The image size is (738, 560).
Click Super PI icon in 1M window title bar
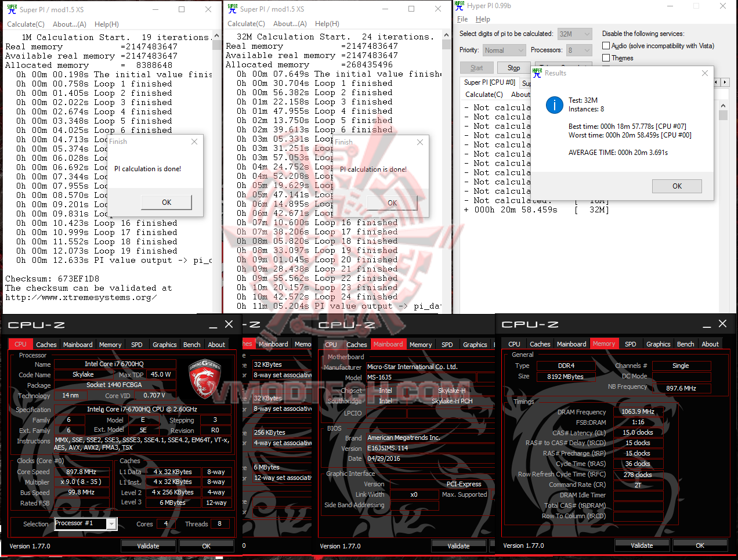pyautogui.click(x=12, y=9)
